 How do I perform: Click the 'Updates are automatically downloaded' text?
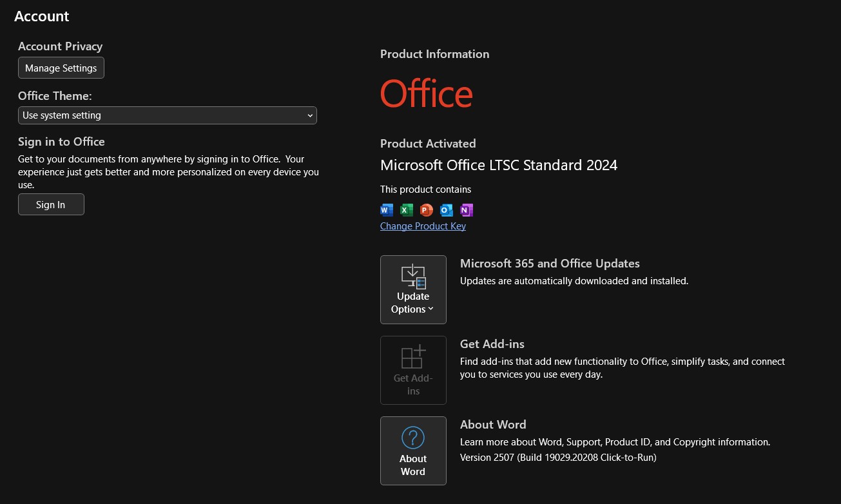click(574, 281)
